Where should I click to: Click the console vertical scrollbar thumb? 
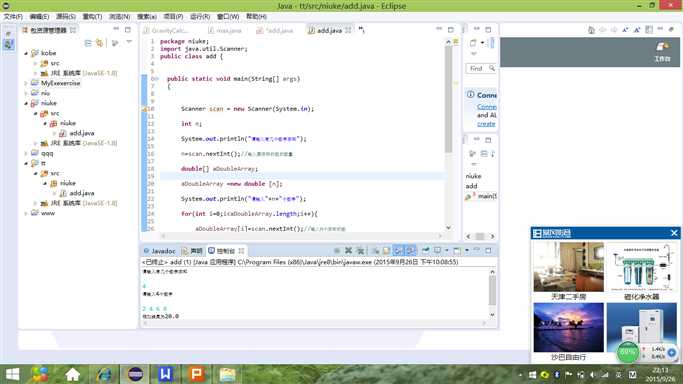pyautogui.click(x=492, y=291)
